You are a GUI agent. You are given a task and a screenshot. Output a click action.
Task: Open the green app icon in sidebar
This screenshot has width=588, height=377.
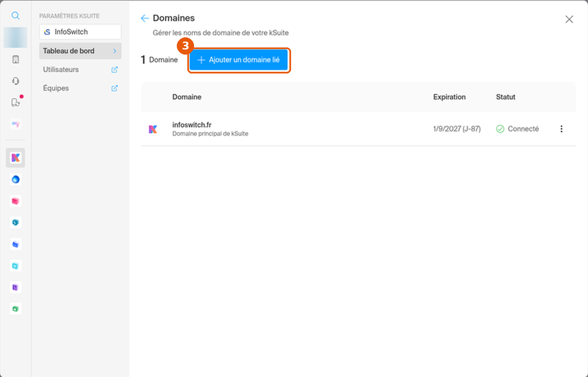click(x=16, y=309)
